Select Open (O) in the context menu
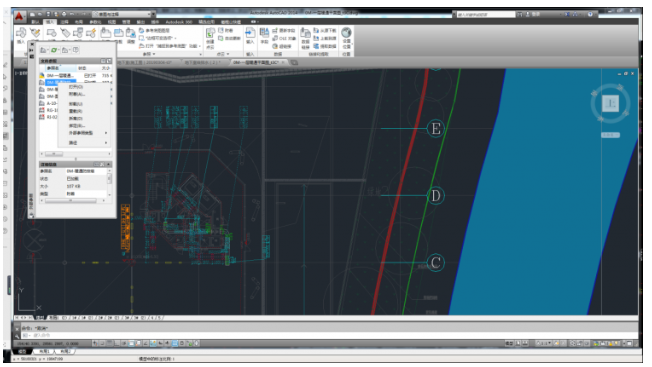This screenshot has height=367, width=652. pyautogui.click(x=76, y=87)
